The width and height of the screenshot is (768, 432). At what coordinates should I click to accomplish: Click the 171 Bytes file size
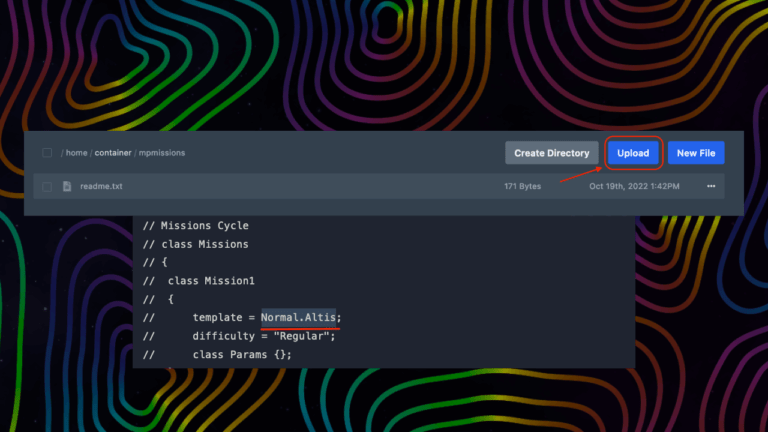click(x=522, y=186)
